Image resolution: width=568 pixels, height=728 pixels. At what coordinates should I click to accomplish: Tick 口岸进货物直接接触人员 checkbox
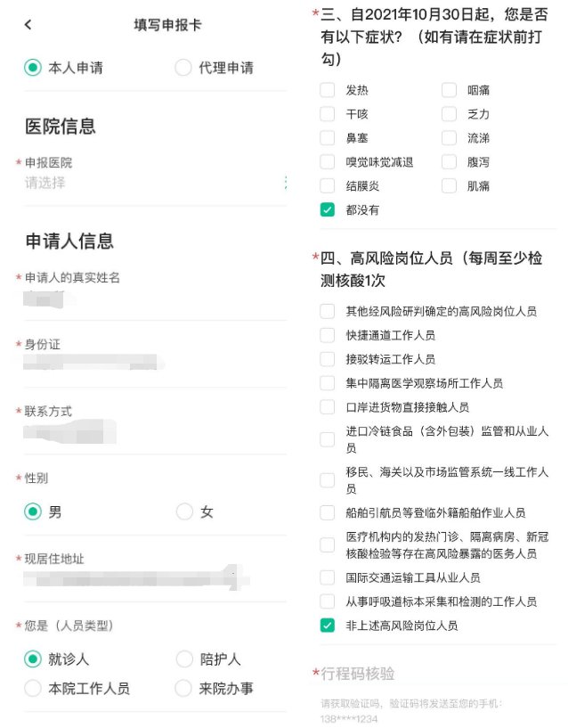(328, 407)
